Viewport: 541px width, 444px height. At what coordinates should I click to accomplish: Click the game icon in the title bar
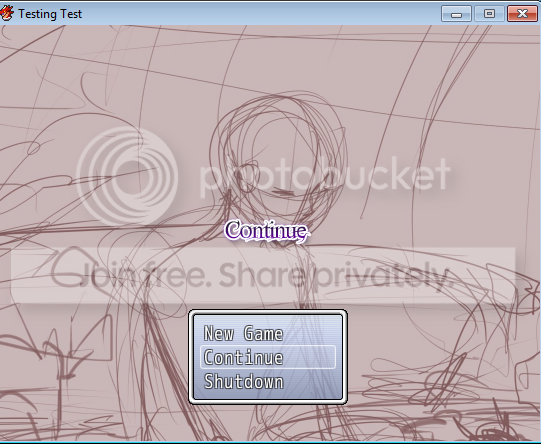(x=6, y=13)
